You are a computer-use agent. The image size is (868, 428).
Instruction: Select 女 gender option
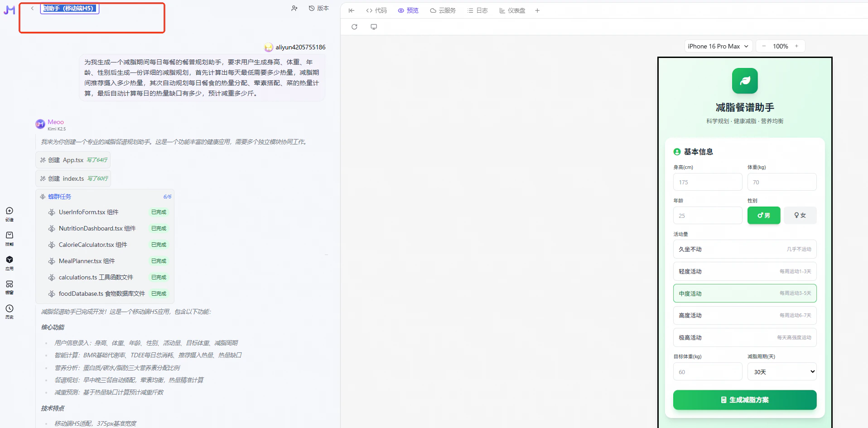pyautogui.click(x=800, y=216)
